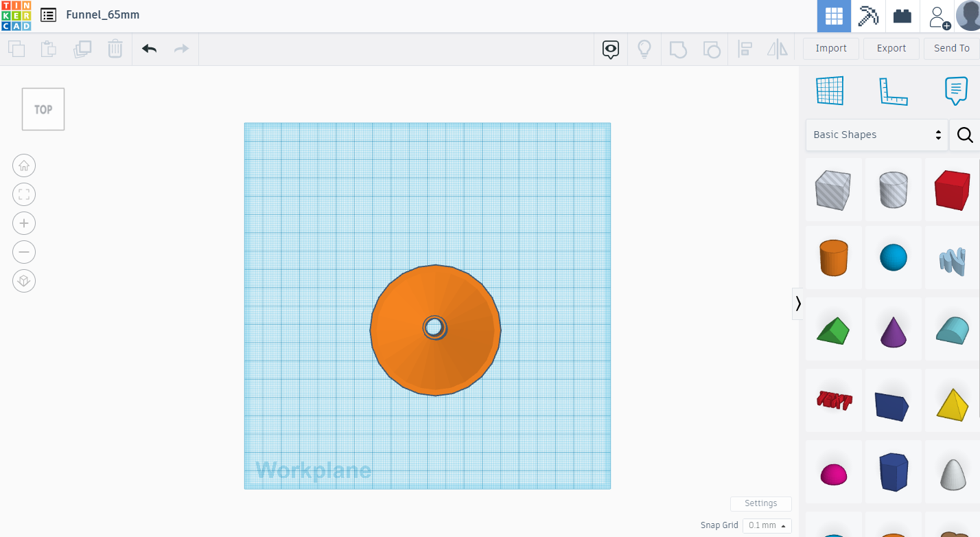
Task: Select the Box hole shape
Action: pos(833,190)
